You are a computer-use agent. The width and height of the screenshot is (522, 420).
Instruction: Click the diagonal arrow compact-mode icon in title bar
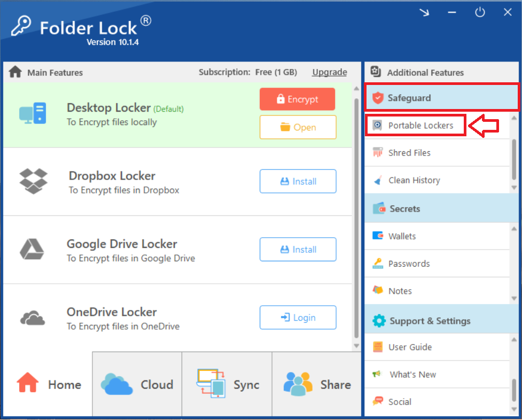click(x=424, y=13)
